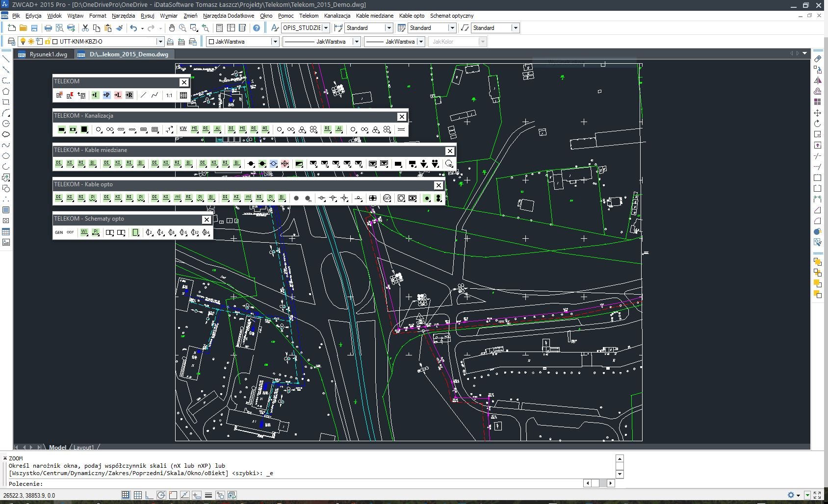This screenshot has height=504, width=828.
Task: Toggle the layer lightbulb on/off icon
Action: point(23,42)
